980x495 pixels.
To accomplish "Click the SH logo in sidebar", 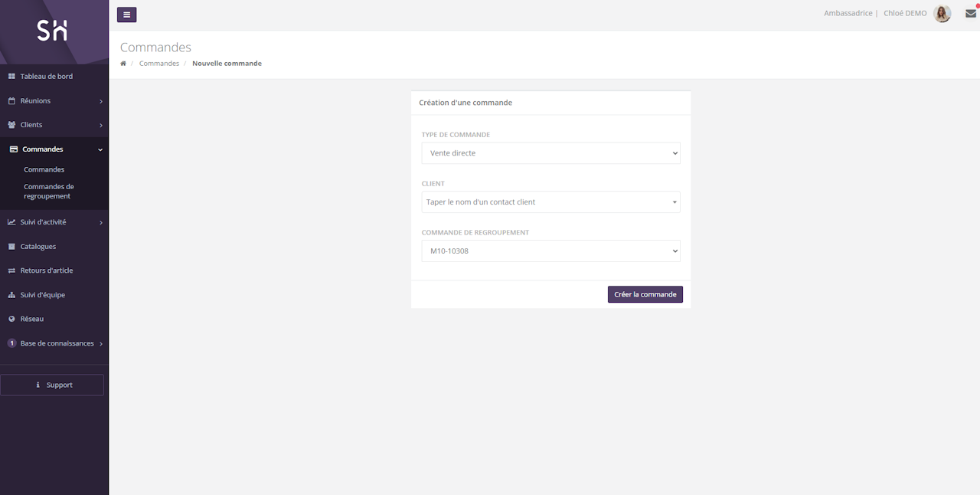I will click(x=53, y=31).
